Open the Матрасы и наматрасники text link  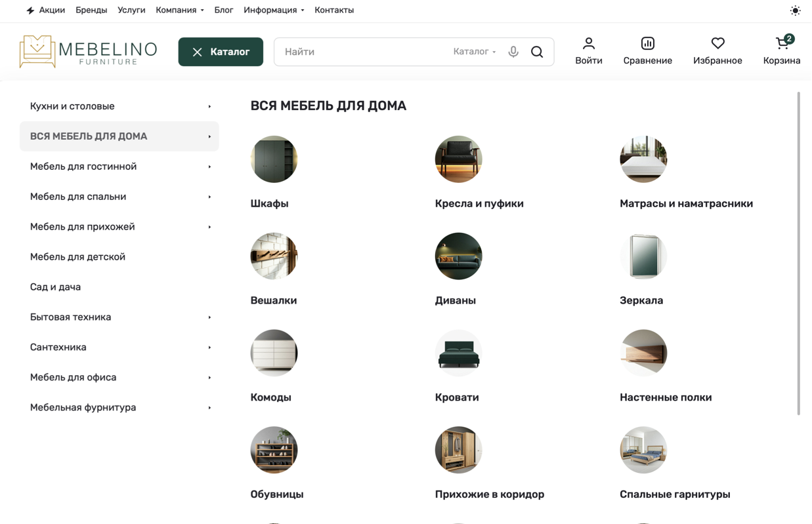click(x=686, y=204)
